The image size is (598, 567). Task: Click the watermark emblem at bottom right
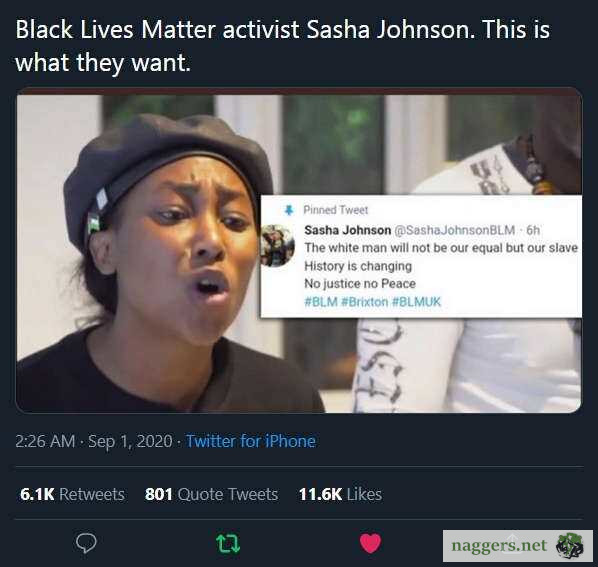pyautogui.click(x=570, y=545)
